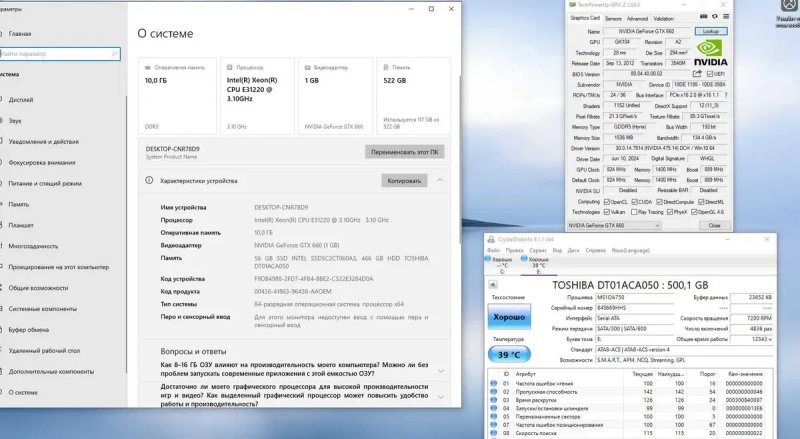Toggle the UEFI checkbox in GPU-Z
This screenshot has width=800, height=439.
710,74
